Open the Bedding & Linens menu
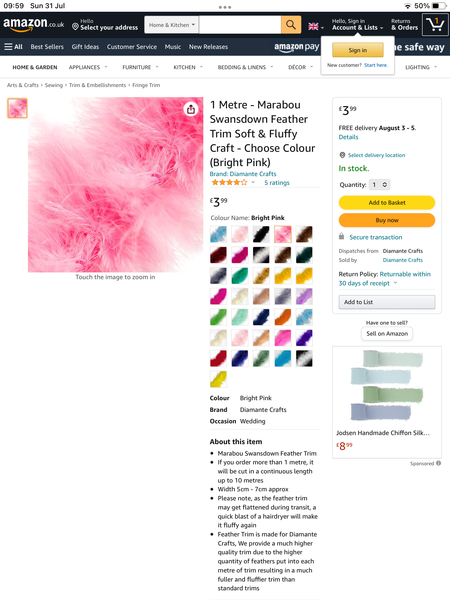The width and height of the screenshot is (450, 600). click(x=245, y=67)
